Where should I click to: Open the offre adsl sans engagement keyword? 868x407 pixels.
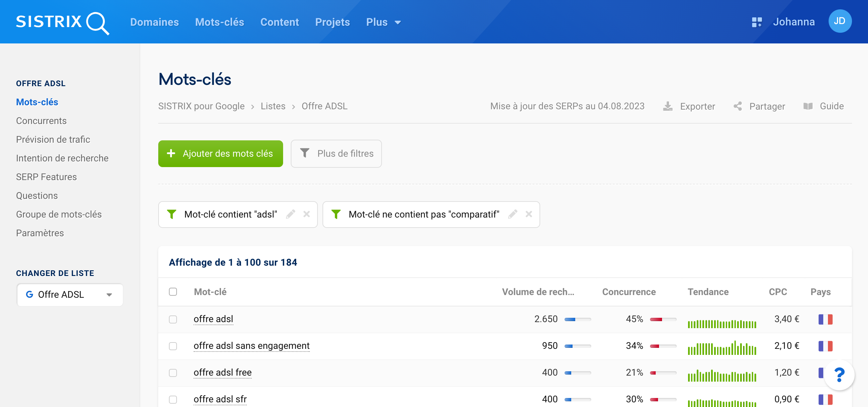(x=251, y=346)
